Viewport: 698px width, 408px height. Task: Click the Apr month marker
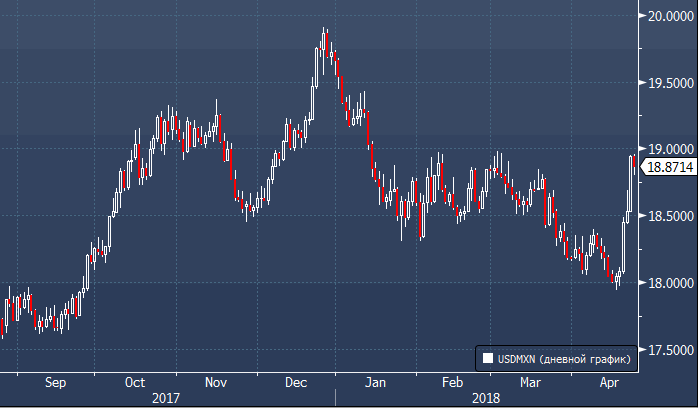[x=610, y=382]
